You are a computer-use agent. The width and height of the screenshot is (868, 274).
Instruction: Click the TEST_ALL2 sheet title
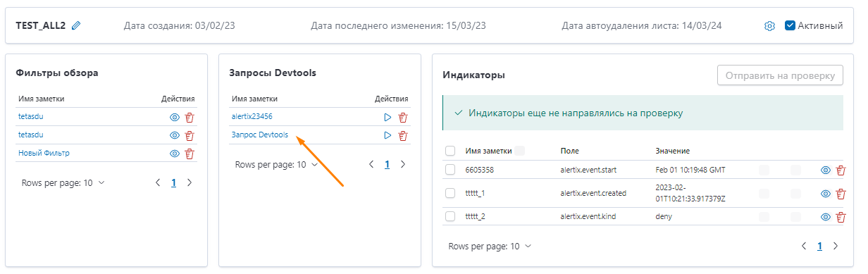pos(41,25)
